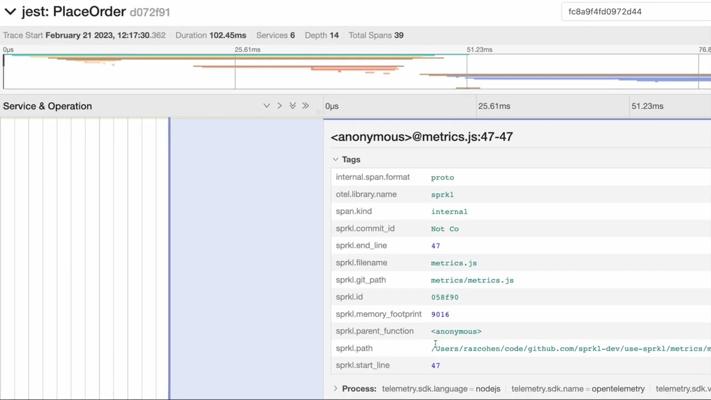
Task: Click sprkl.parent_function value <anonymous>
Action: click(x=456, y=332)
